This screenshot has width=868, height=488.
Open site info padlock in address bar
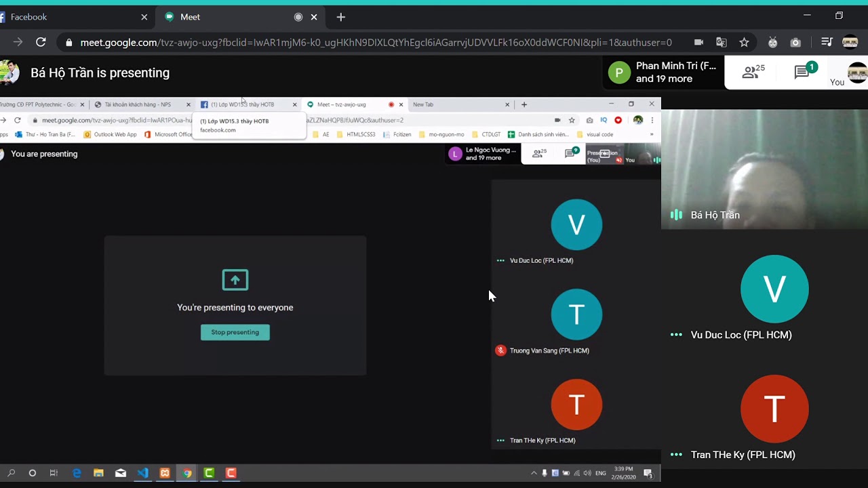pos(68,42)
